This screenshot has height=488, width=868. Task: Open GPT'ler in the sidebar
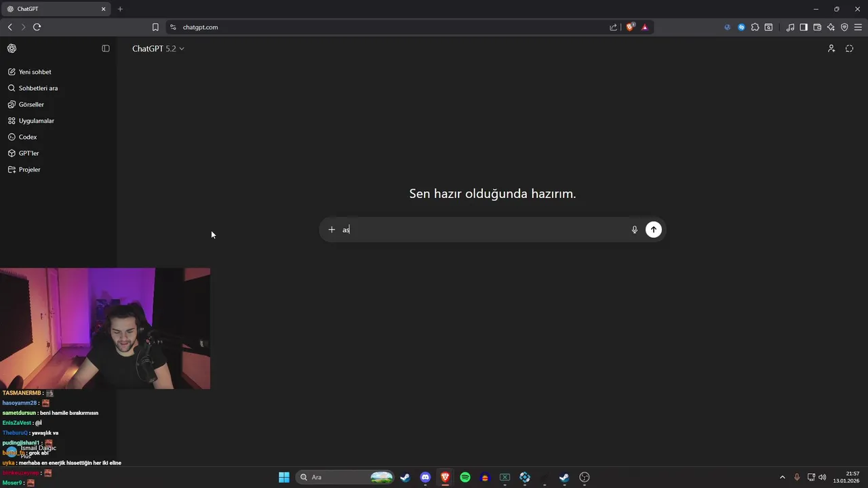[24, 153]
